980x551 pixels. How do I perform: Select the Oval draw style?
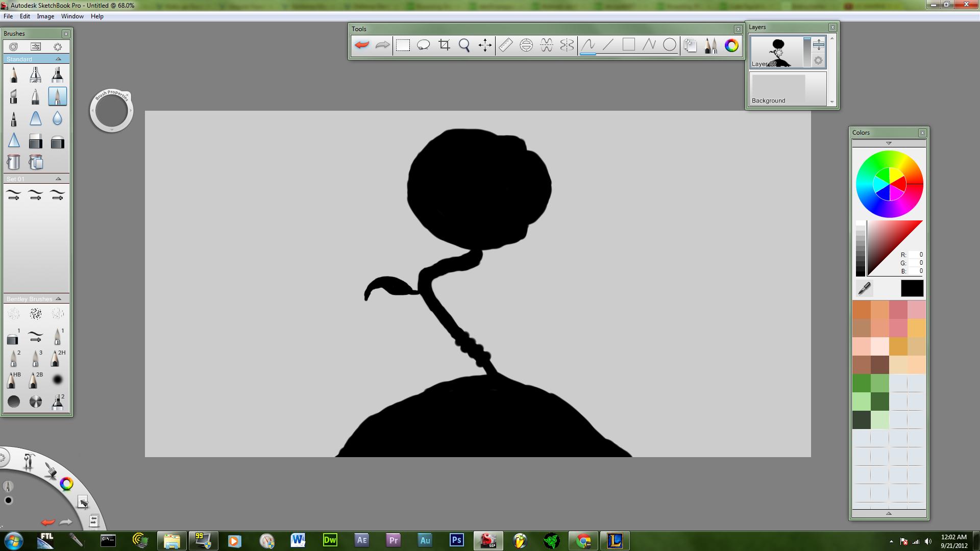669,45
